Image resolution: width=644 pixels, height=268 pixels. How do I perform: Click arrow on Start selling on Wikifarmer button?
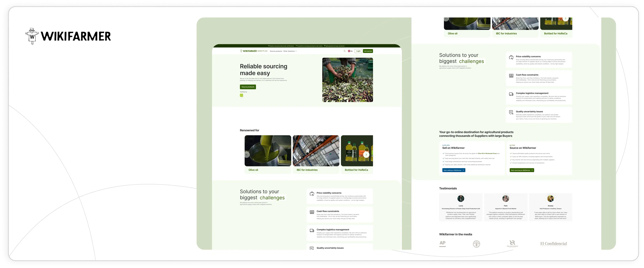[463, 170]
